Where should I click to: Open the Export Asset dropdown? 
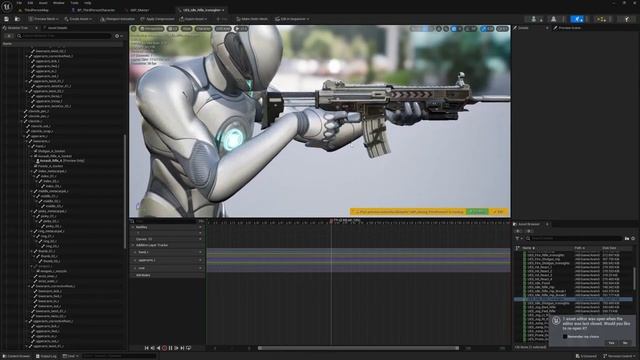[x=193, y=19]
